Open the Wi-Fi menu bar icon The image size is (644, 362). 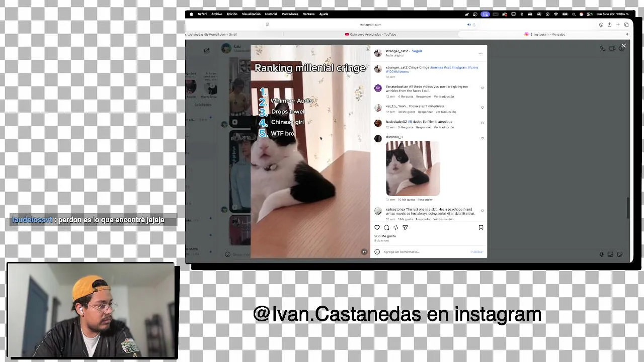[x=556, y=14]
